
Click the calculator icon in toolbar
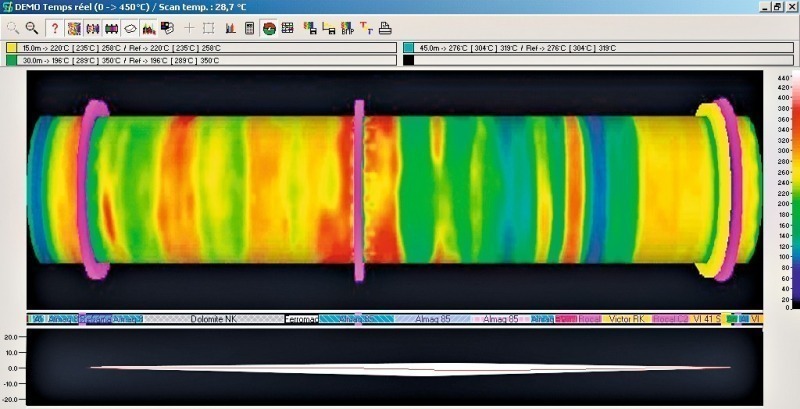(x=249, y=28)
